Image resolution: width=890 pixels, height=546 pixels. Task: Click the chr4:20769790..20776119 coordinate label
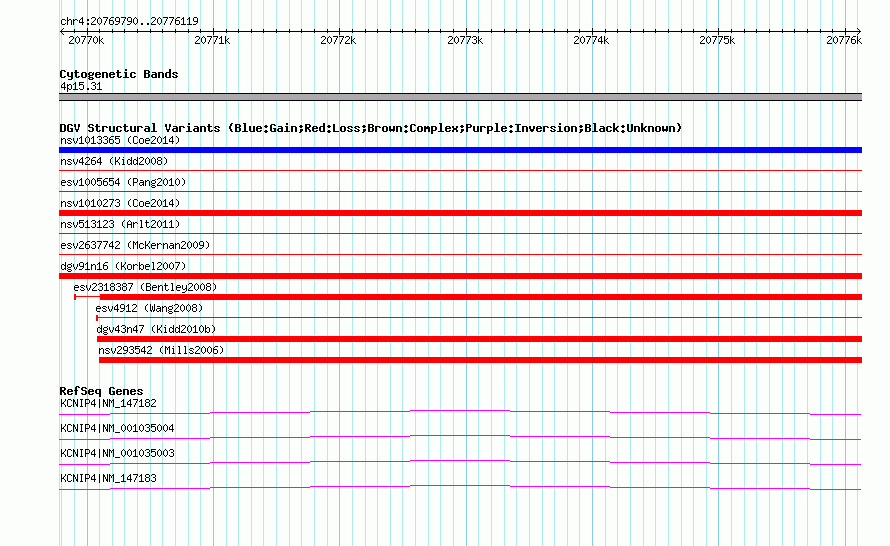(x=129, y=21)
